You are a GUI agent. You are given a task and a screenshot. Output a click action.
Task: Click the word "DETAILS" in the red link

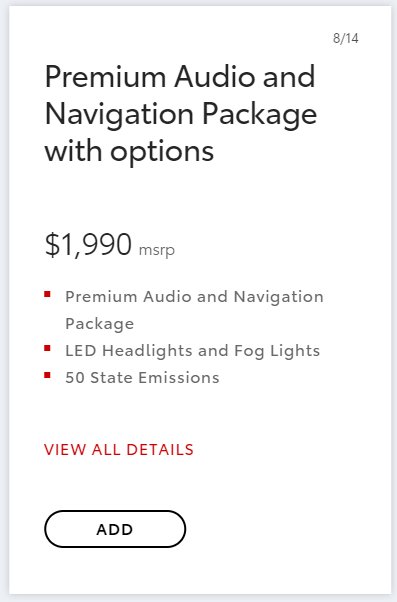tap(160, 450)
